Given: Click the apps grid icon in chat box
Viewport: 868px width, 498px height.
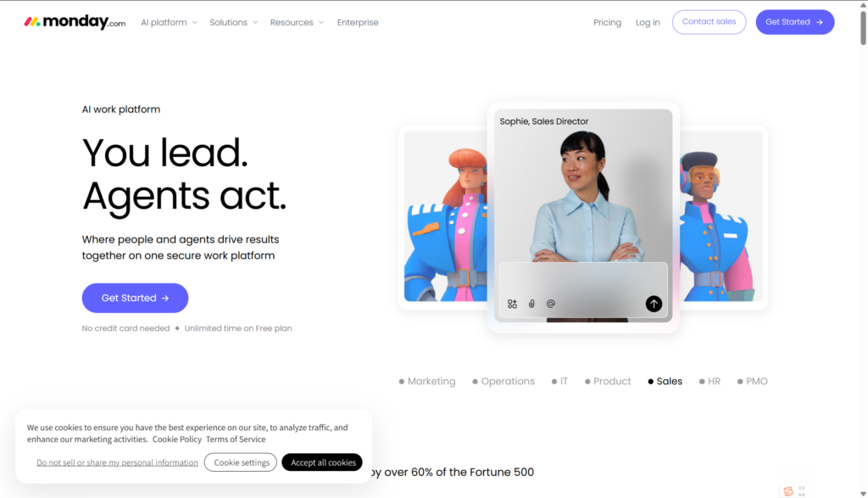Looking at the screenshot, I should 512,304.
